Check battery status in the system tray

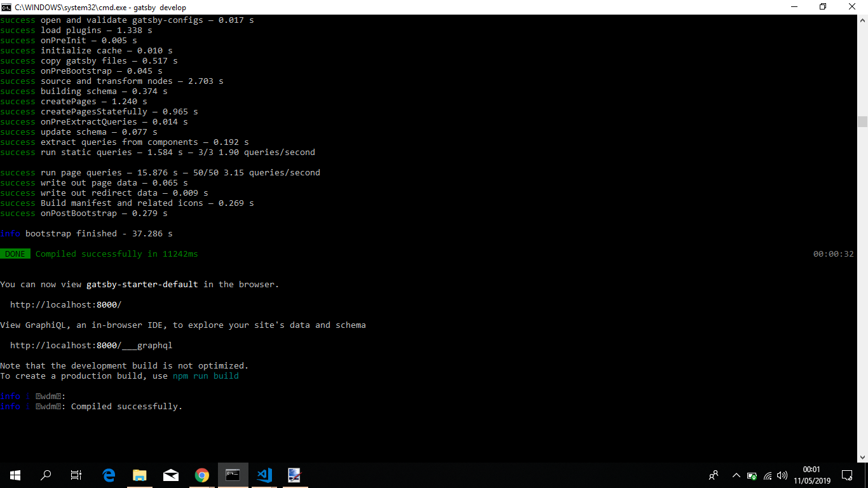pyautogui.click(x=752, y=475)
